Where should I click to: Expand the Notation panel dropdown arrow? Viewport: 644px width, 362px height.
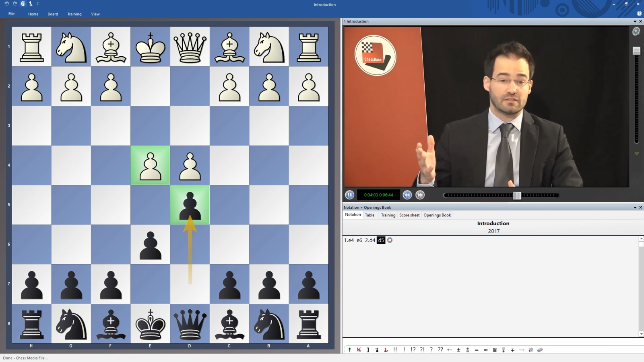tap(635, 208)
